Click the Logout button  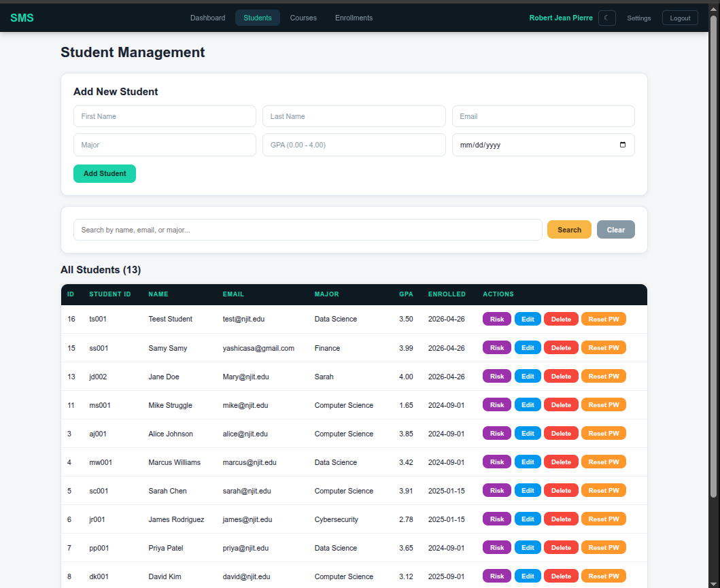680,18
